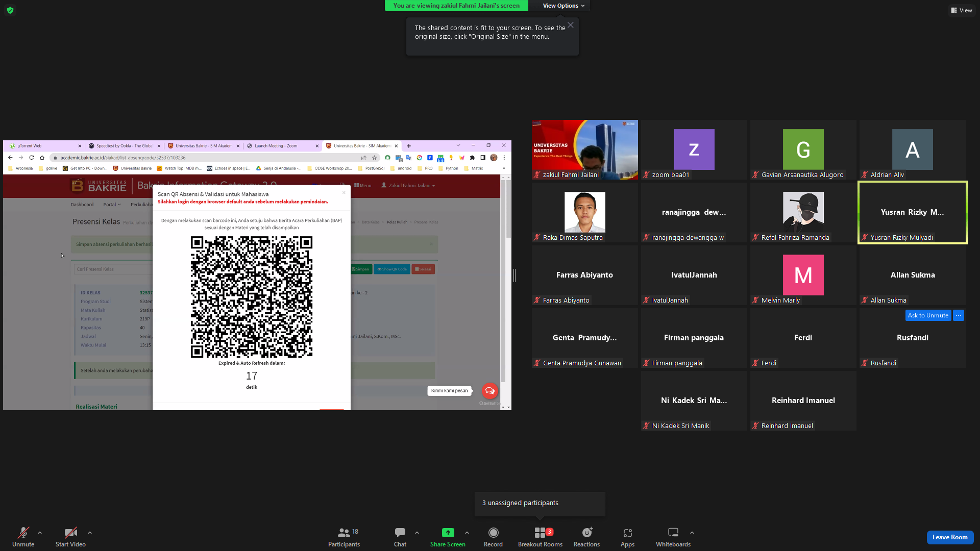Reload the page in the browser

pos(32,158)
